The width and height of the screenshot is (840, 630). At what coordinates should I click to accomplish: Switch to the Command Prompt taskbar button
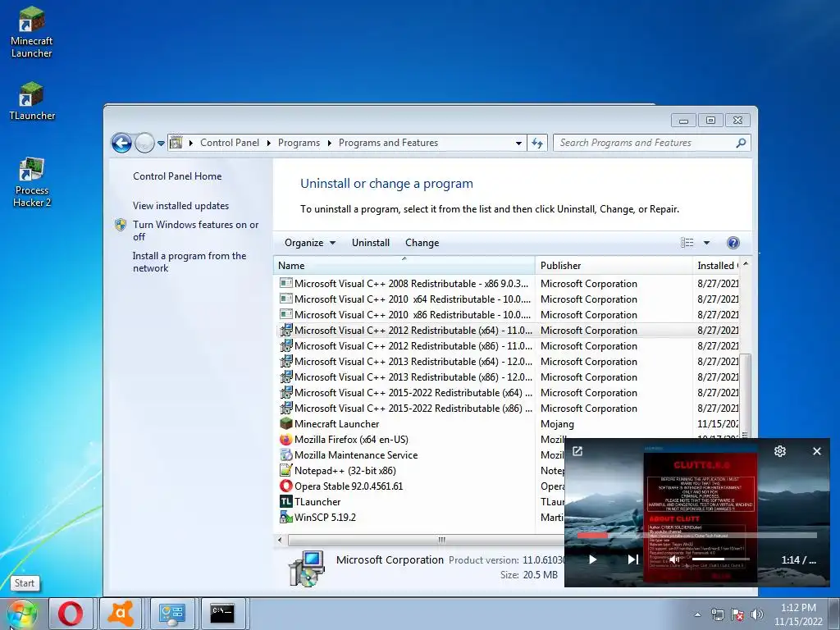221,614
